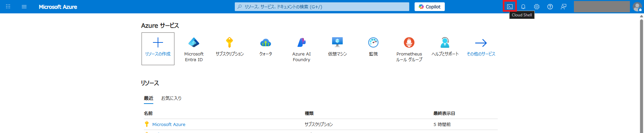Open the notifications bell icon

click(x=523, y=7)
